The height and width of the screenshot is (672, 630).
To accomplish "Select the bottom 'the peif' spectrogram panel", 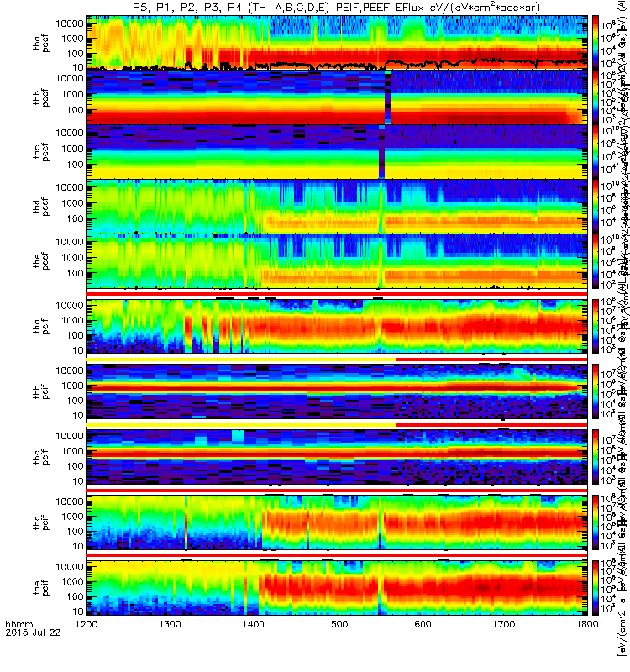I will (337, 587).
